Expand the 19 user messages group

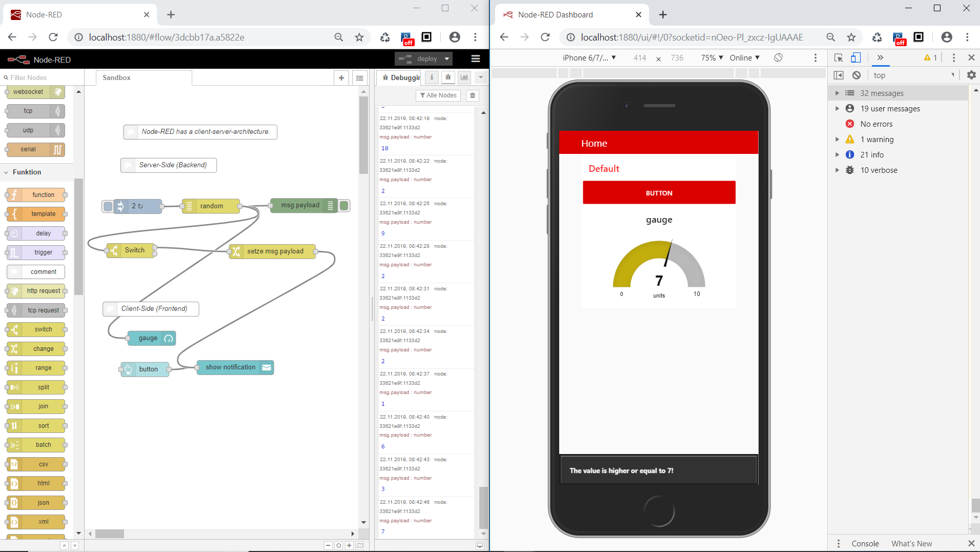837,109
